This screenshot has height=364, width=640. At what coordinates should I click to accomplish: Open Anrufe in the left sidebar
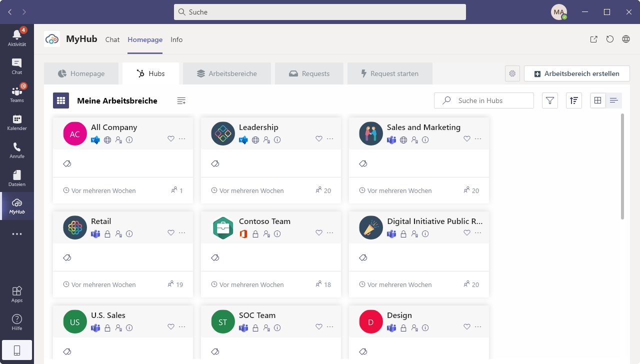pyautogui.click(x=17, y=150)
